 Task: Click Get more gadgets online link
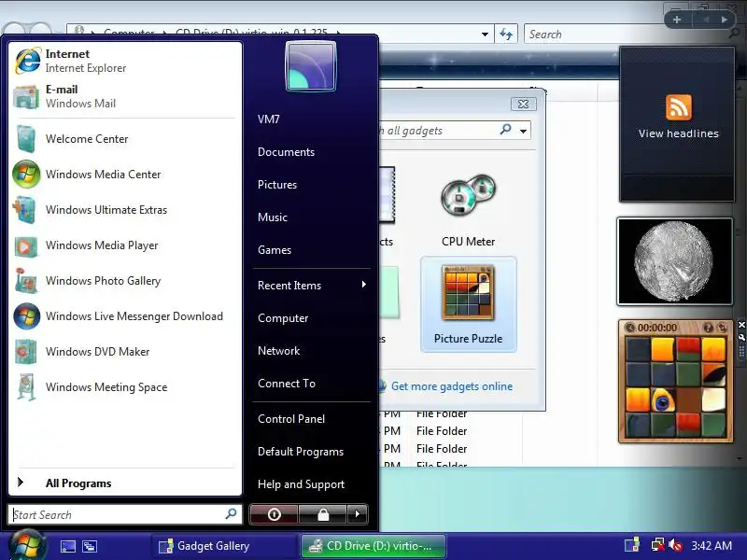pos(452,386)
